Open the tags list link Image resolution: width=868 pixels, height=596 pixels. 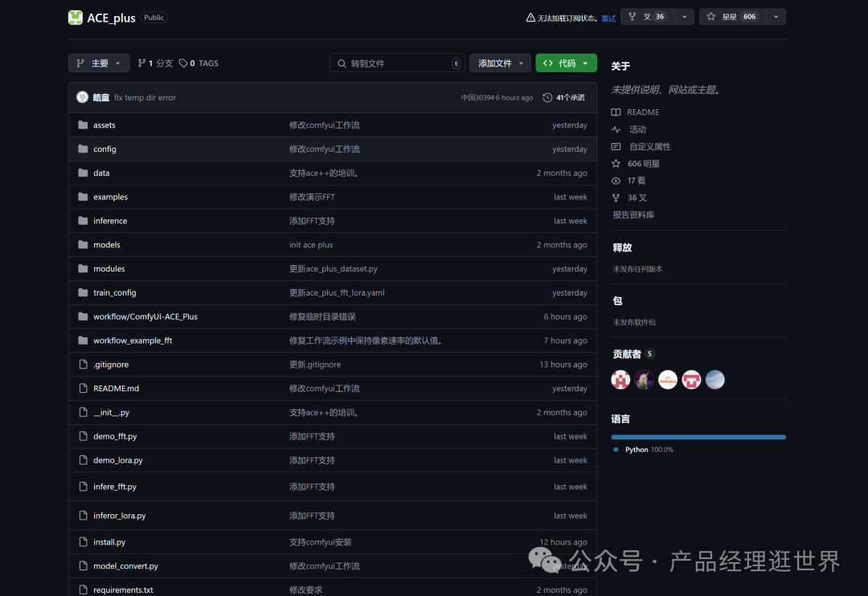click(199, 63)
